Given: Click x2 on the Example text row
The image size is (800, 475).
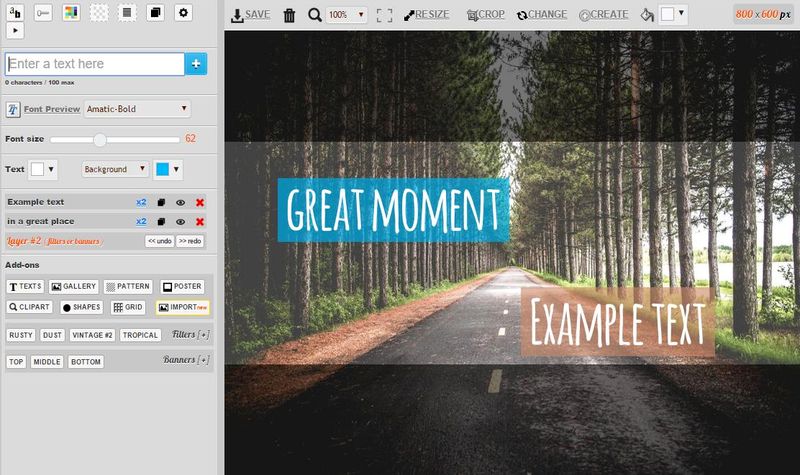Looking at the screenshot, I should click(x=141, y=203).
